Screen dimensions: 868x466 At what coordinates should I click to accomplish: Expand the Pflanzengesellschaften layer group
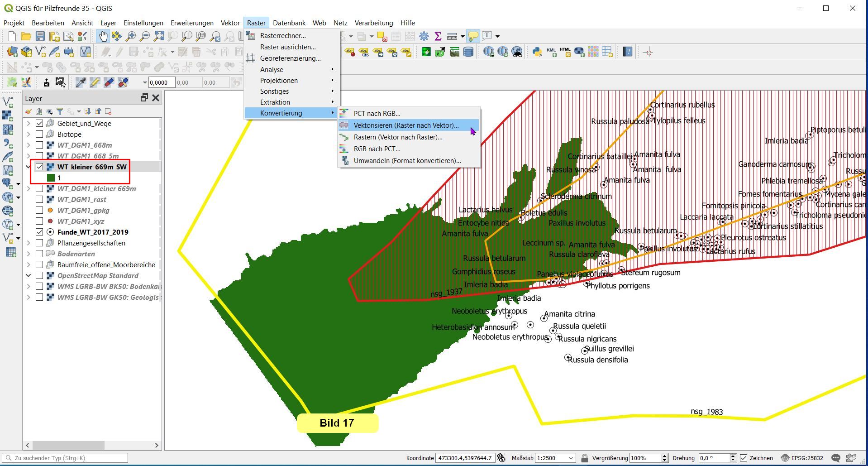tap(29, 243)
